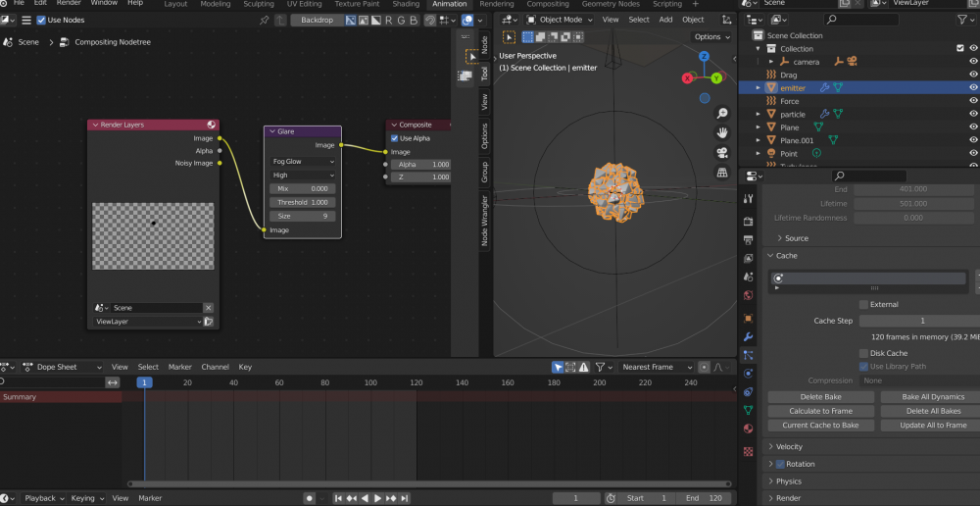Switch to the Compositing workspace tab
Viewport: 980px width, 506px height.
pyautogui.click(x=548, y=4)
